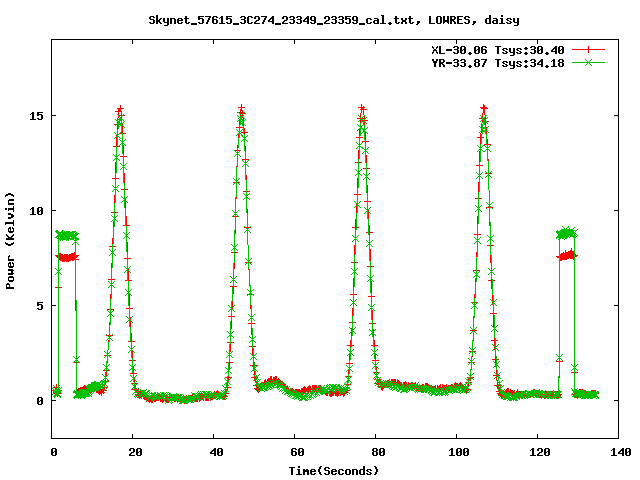Click x-axis origin tick label 0
The height and width of the screenshot is (480, 640).
click(54, 452)
